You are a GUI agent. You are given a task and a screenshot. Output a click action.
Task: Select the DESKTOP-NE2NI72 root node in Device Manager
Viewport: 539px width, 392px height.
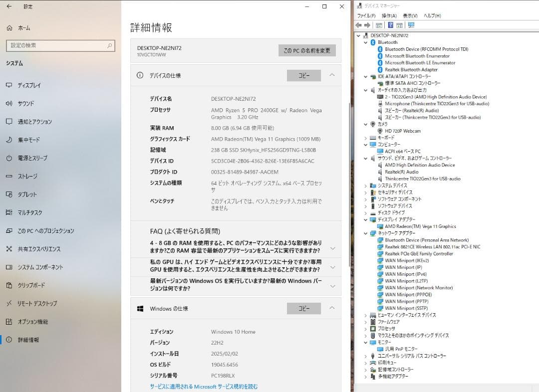coord(389,35)
